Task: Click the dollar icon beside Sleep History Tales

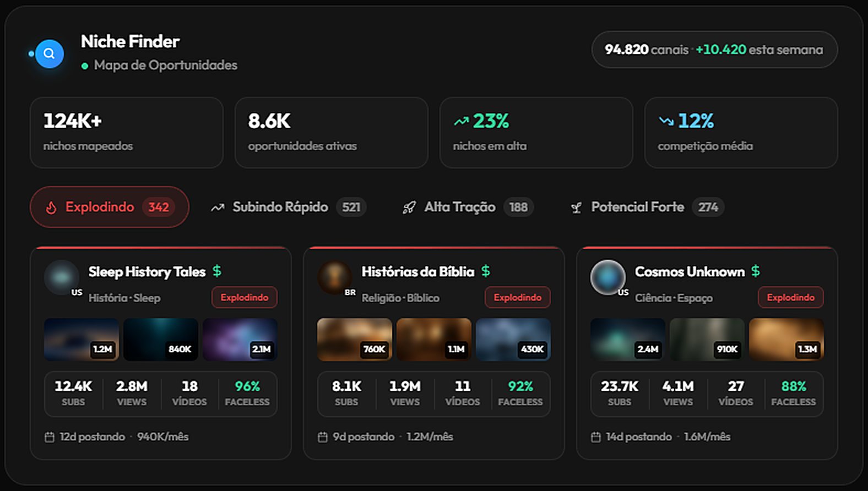Action: click(x=217, y=271)
